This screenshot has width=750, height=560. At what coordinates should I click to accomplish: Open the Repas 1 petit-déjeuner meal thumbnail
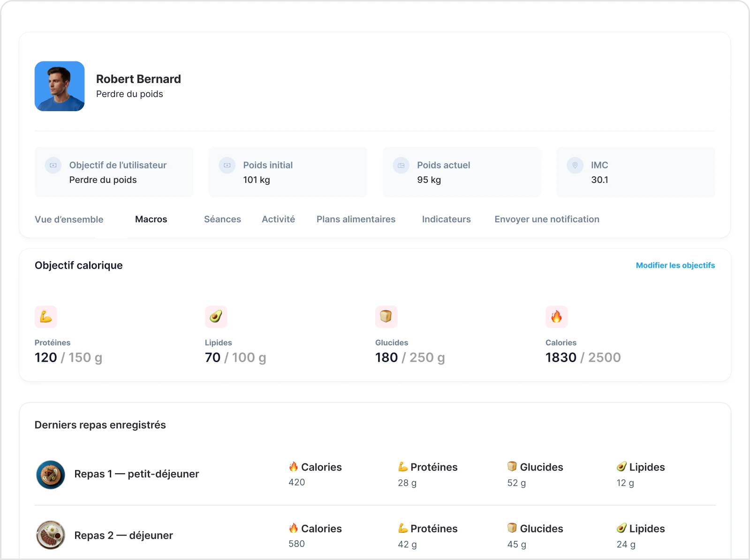pyautogui.click(x=51, y=475)
